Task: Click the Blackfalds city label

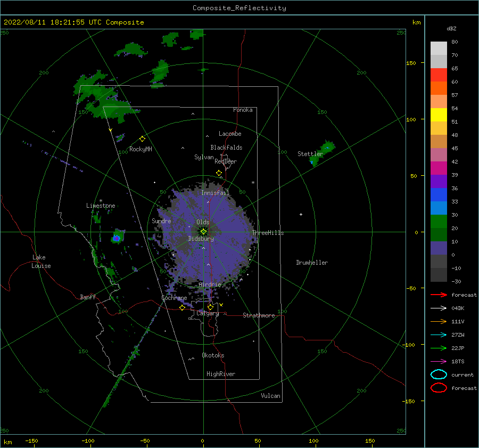Action: click(x=226, y=148)
